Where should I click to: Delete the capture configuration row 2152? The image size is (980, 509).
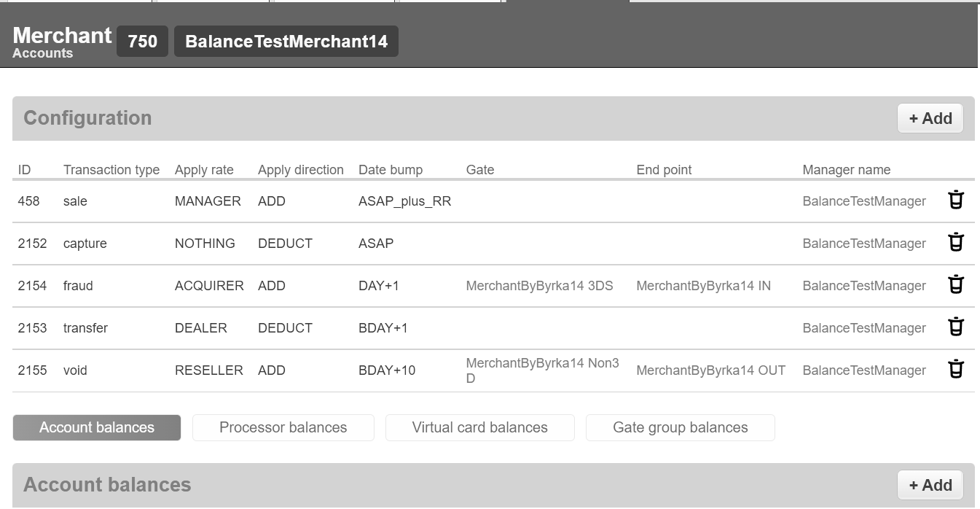tap(956, 243)
